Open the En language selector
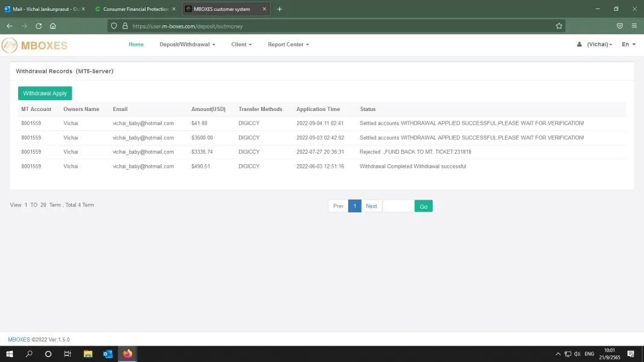The height and width of the screenshot is (362, 644). [x=628, y=44]
